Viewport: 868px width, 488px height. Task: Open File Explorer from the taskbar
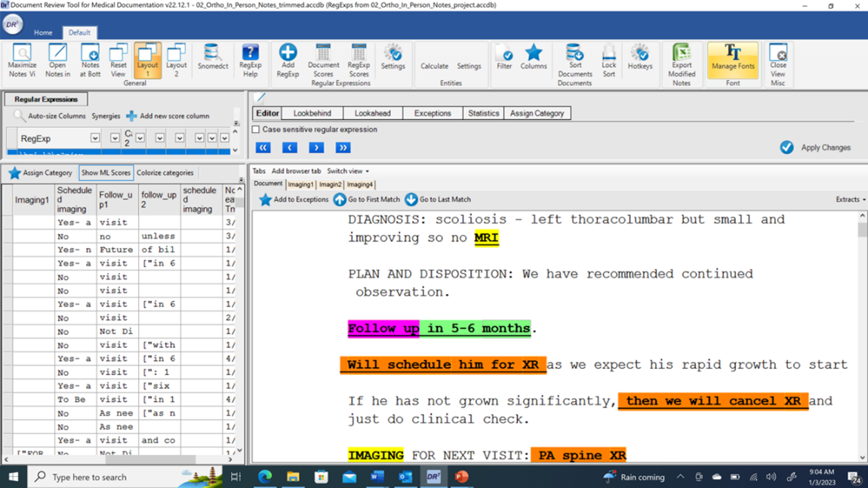click(293, 477)
